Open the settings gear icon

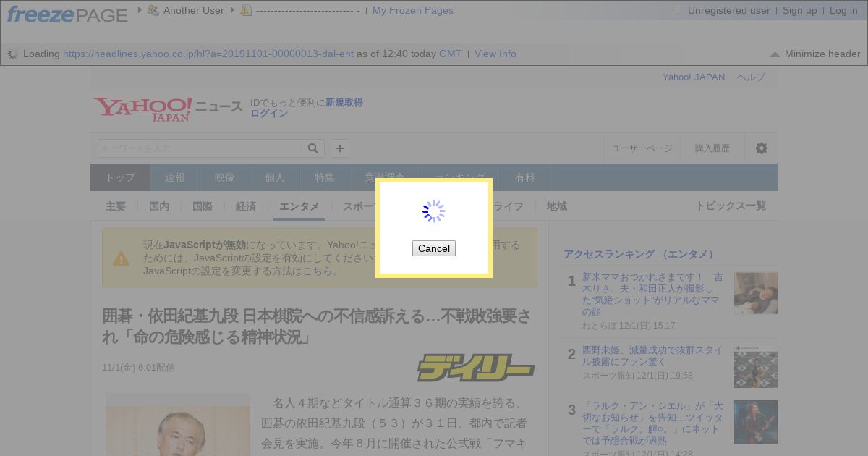click(762, 148)
